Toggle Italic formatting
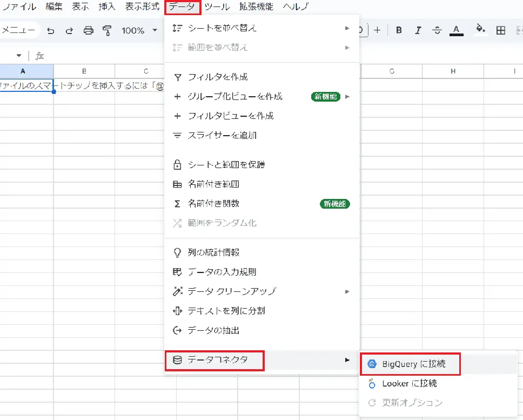This screenshot has width=523, height=420. pyautogui.click(x=418, y=30)
